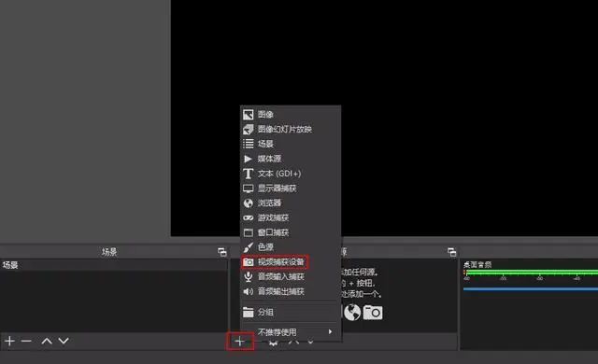
Task: Add a 媒体源 media source
Action: point(291,159)
